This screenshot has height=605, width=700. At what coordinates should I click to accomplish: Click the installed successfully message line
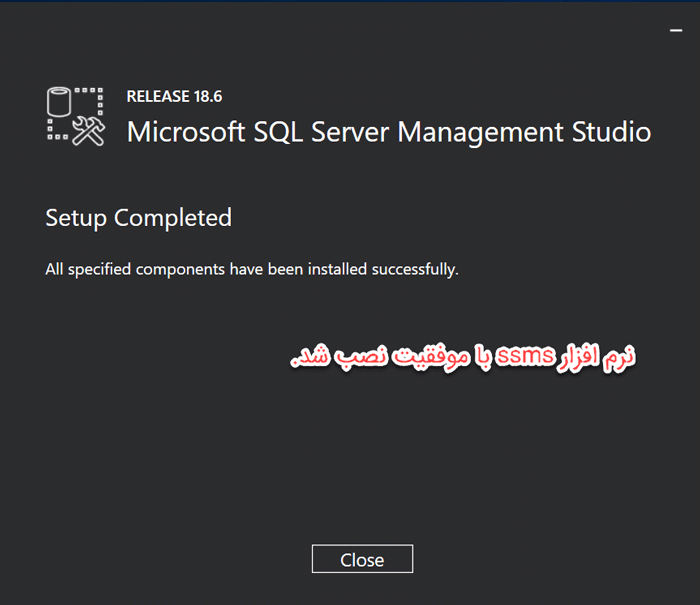tap(252, 270)
